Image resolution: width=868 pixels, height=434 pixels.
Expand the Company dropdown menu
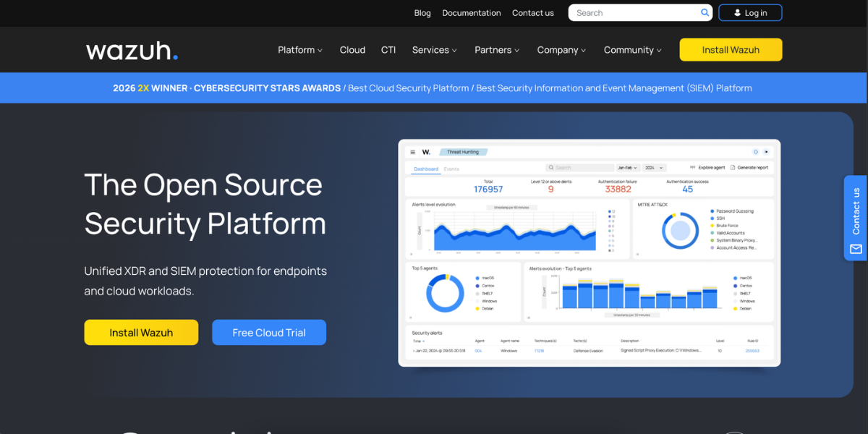(x=561, y=50)
